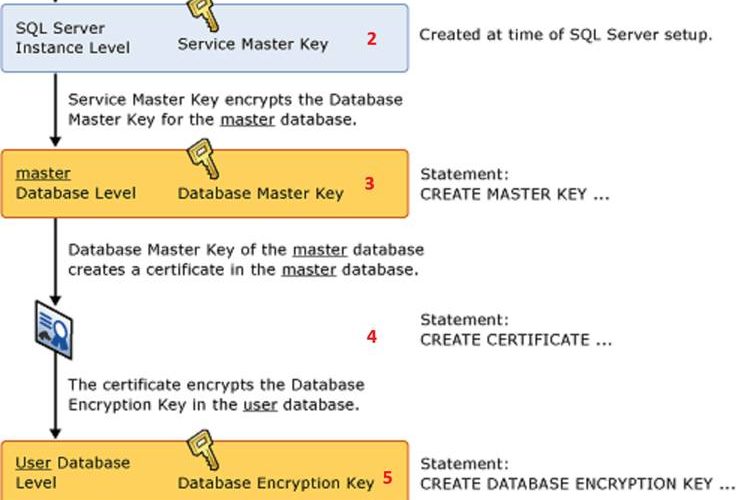Click the CREATE MASTER KEY statement text
This screenshot has height=500, width=756.
click(514, 194)
